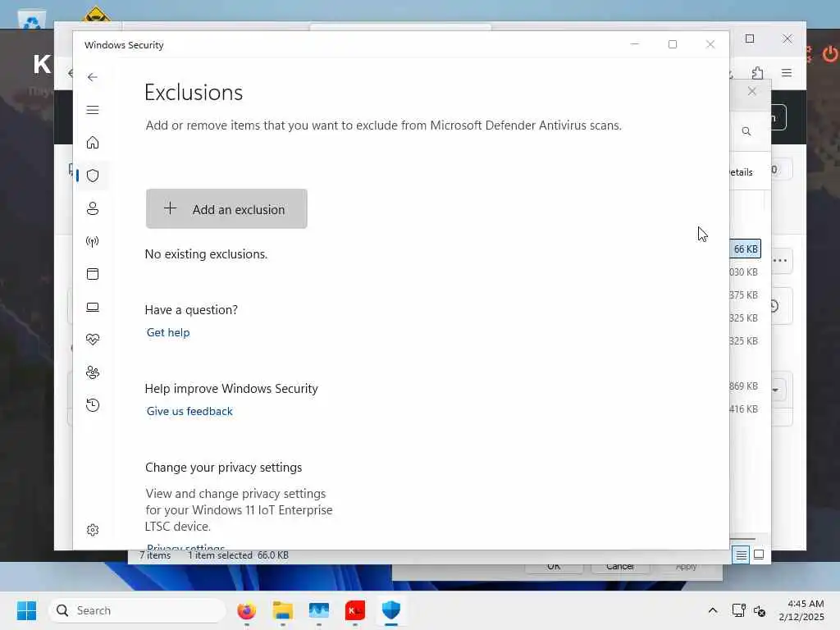Viewport: 840px width, 630px height.
Task: Expand the dropdown arrow on the right edge
Action: 776,390
